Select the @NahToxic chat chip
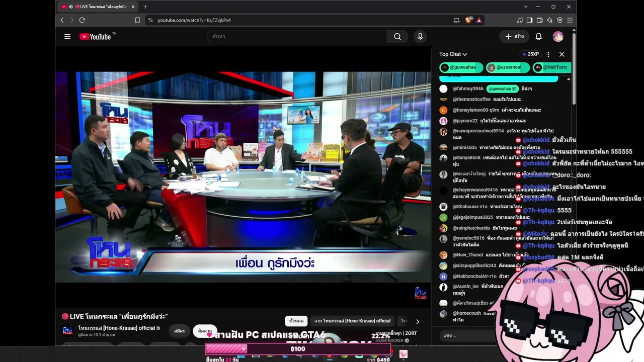The image size is (644, 362). point(551,67)
